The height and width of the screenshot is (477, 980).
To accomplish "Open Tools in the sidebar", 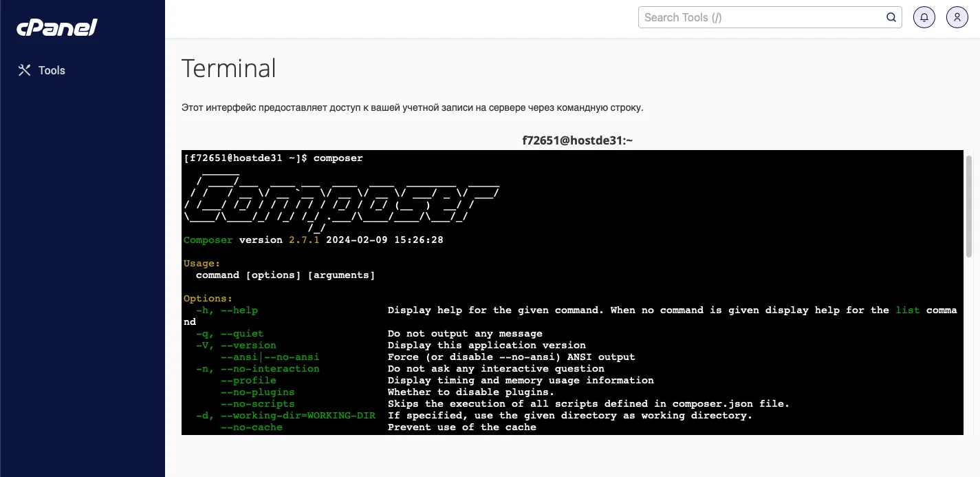I will 41,70.
